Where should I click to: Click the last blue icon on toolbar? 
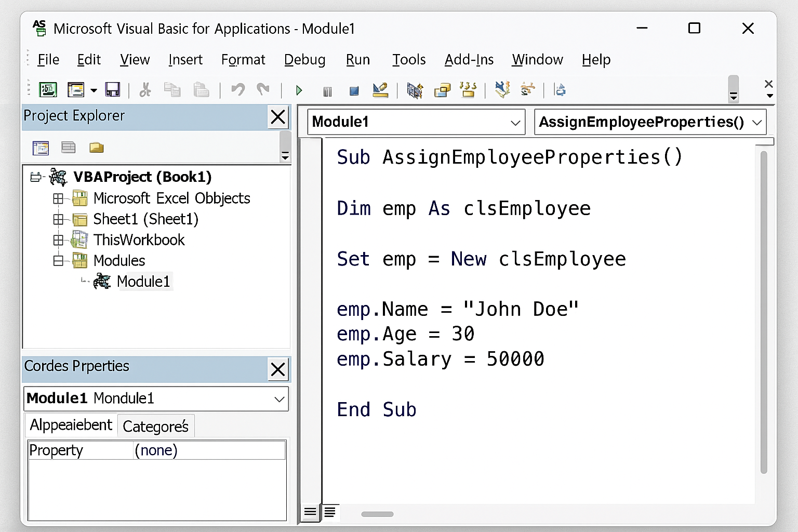pyautogui.click(x=560, y=90)
